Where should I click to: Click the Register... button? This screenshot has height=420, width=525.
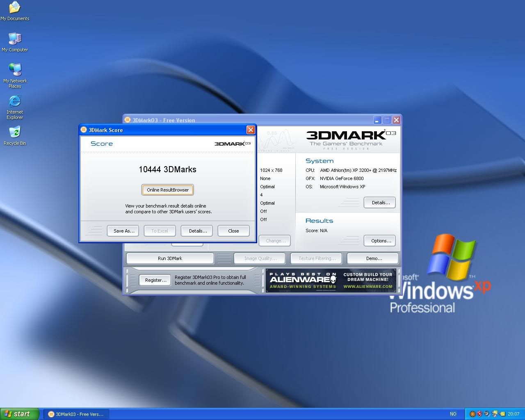pyautogui.click(x=155, y=280)
